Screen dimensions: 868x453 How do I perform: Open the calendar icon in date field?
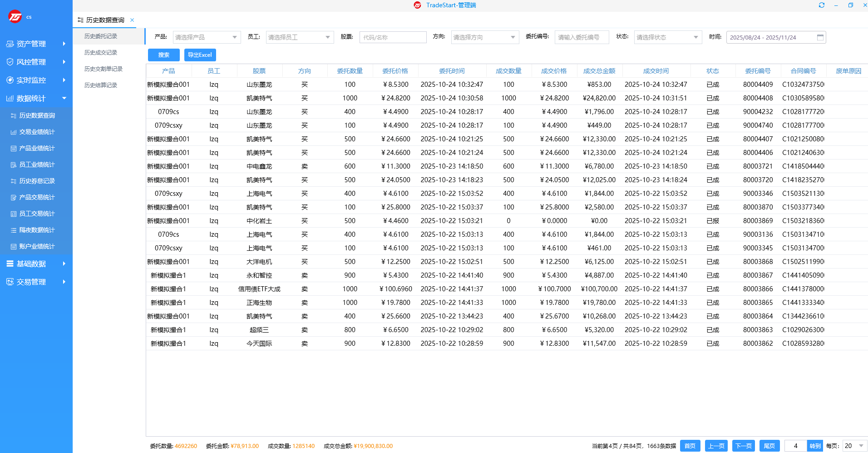tap(820, 37)
